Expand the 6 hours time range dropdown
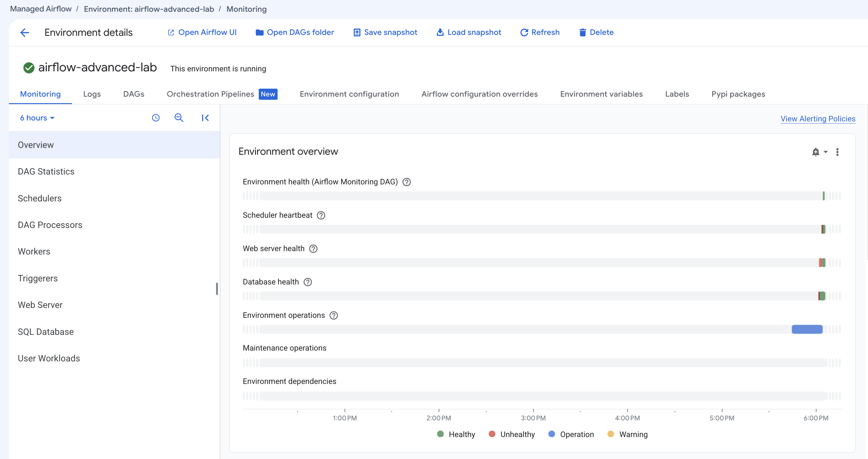The height and width of the screenshot is (459, 868). [x=37, y=118]
